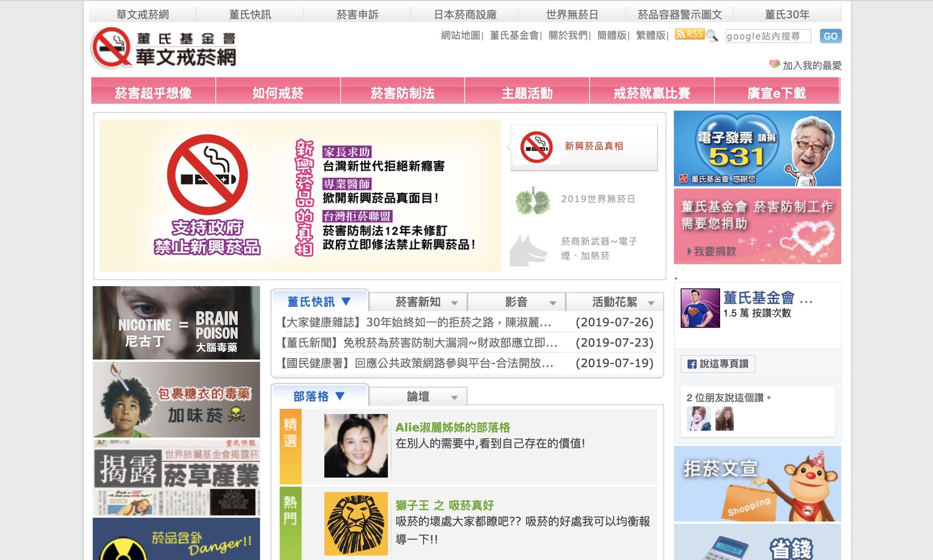The image size is (933, 560).
Task: Select the 新興菸品真相 slide text
Action: (594, 146)
